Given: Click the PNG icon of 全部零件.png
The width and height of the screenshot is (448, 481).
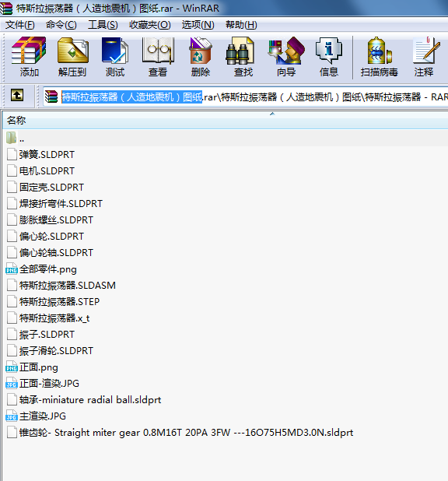Looking at the screenshot, I should (x=12, y=269).
